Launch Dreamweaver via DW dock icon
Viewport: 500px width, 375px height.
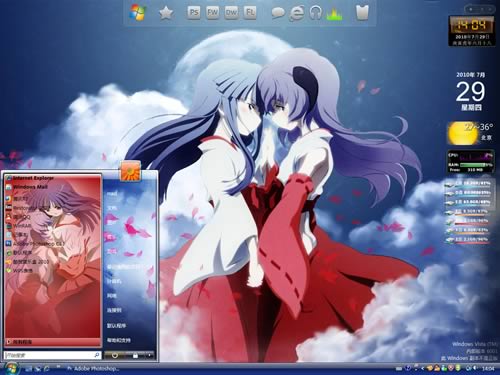(x=231, y=13)
